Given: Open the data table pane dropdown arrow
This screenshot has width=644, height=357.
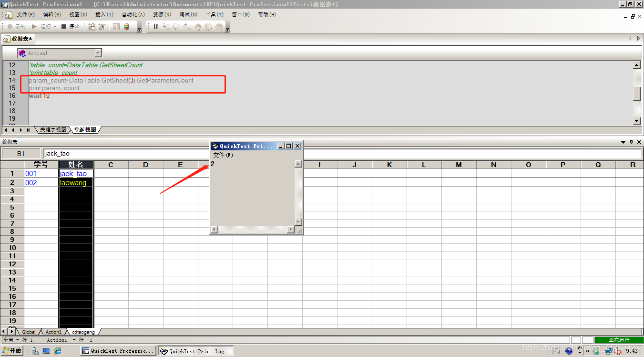Looking at the screenshot, I should [624, 142].
